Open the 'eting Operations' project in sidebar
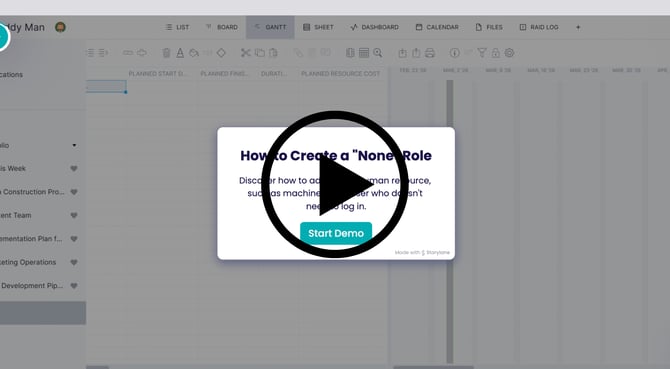 click(x=28, y=262)
